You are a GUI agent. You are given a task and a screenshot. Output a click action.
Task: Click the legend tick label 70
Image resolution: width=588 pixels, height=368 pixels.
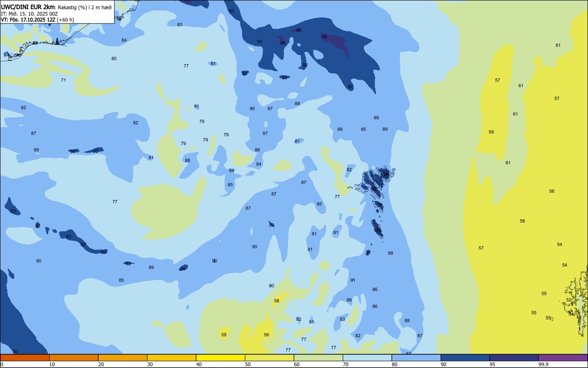tap(345, 364)
